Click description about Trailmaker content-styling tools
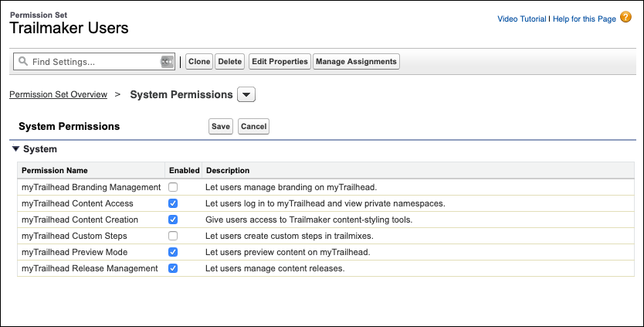The width and height of the screenshot is (644, 327). click(x=309, y=220)
